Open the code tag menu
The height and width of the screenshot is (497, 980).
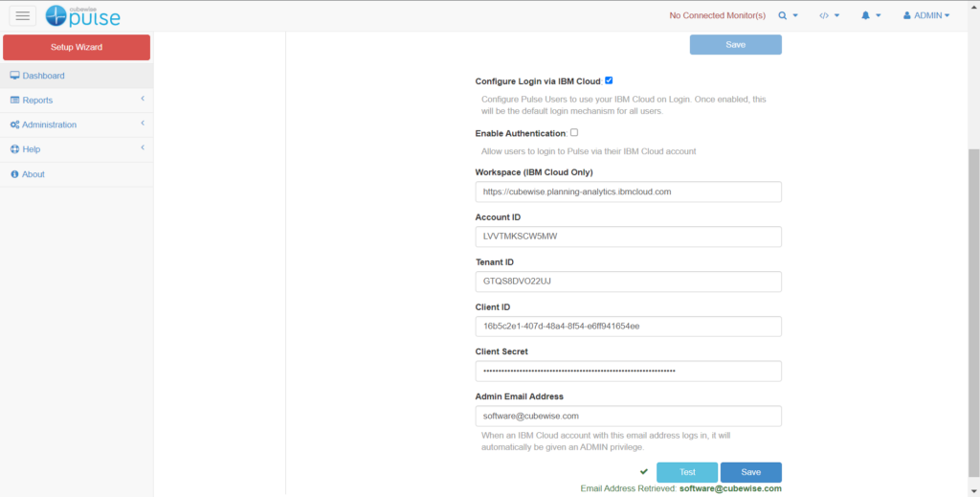(830, 15)
